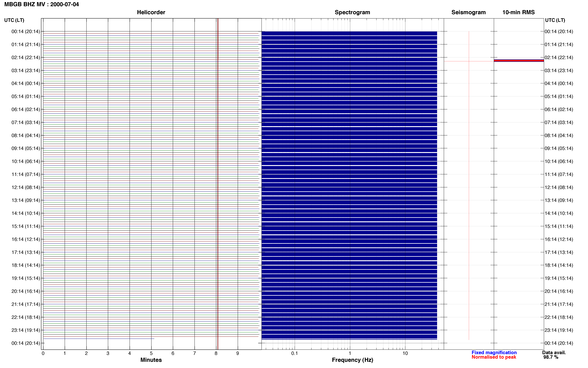The height and width of the screenshot is (368, 588).
Task: Click the '98.7 %' data availability value
Action: [x=551, y=357]
